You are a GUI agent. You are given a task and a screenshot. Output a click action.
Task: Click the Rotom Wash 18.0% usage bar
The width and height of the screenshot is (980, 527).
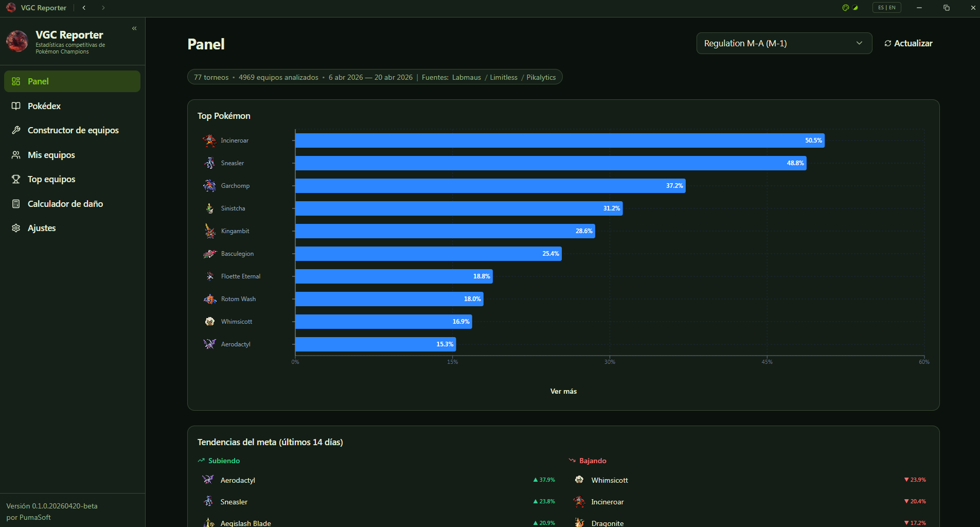pyautogui.click(x=389, y=299)
